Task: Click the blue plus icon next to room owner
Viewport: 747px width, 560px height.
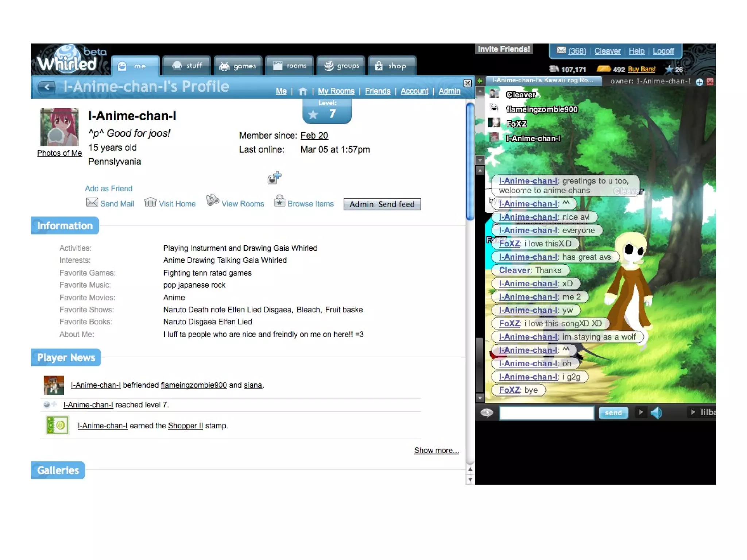Action: (699, 82)
